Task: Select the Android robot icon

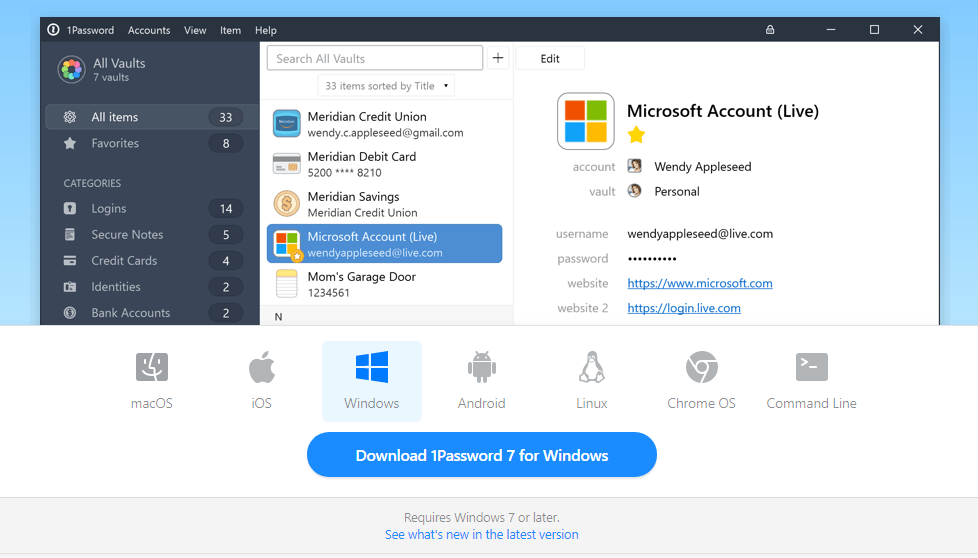Action: pos(482,367)
